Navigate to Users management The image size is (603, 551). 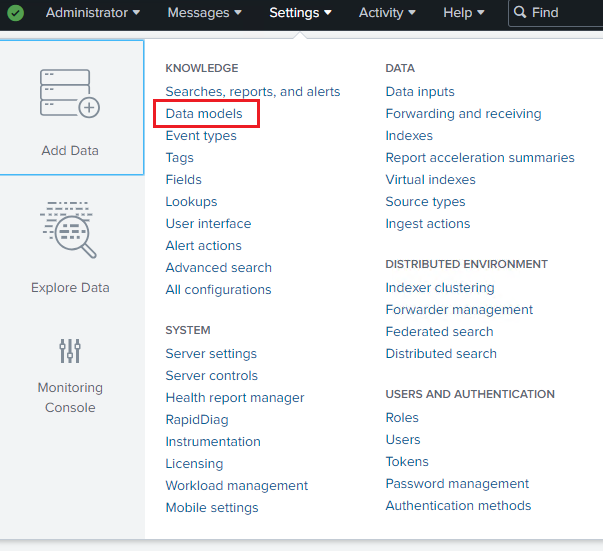(403, 440)
